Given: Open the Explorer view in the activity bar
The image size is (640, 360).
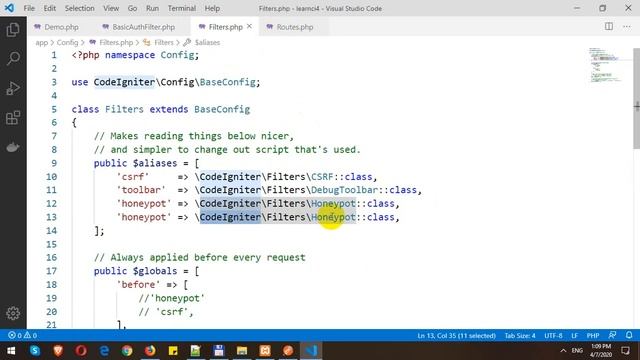Looking at the screenshot, I should (13, 30).
